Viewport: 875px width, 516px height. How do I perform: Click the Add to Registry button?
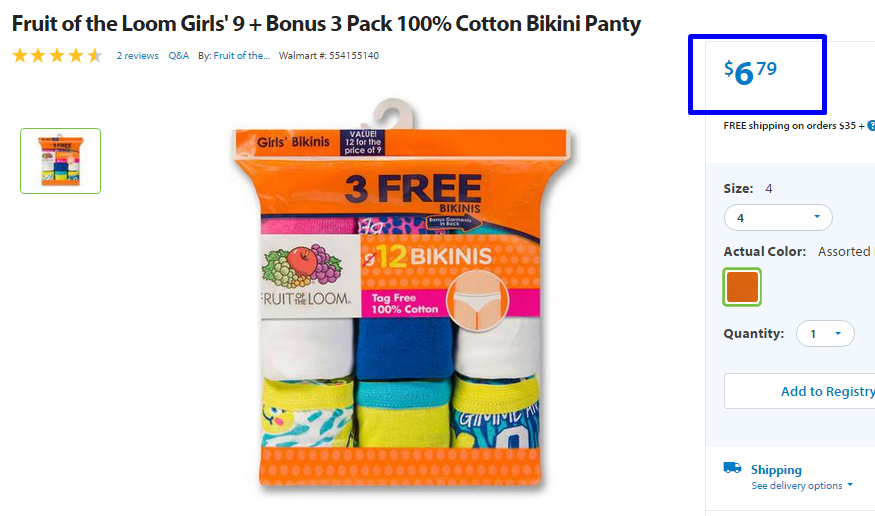click(x=799, y=391)
